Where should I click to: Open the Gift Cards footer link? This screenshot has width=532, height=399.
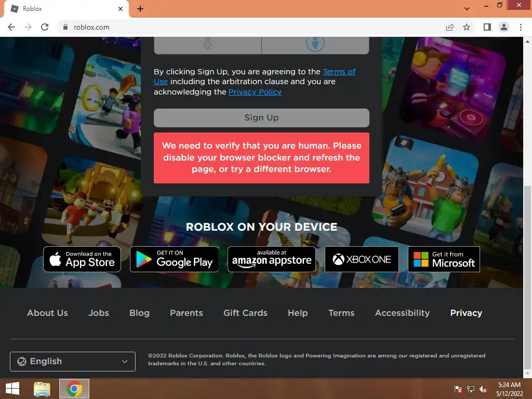[x=245, y=313]
